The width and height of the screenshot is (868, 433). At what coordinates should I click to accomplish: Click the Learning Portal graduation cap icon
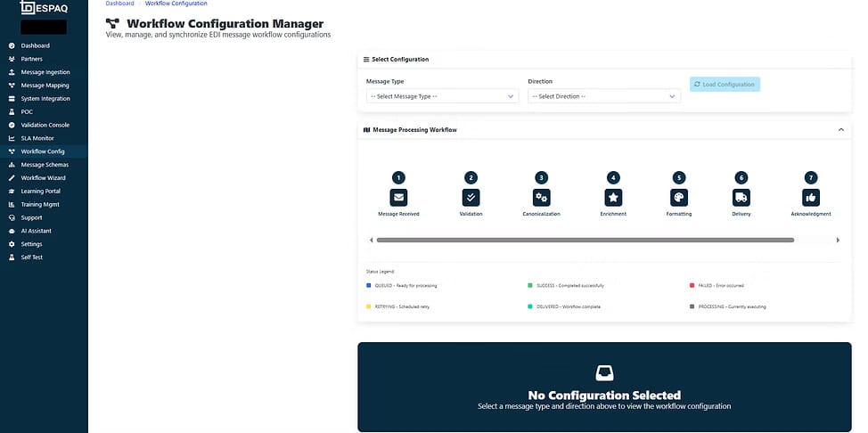point(12,191)
